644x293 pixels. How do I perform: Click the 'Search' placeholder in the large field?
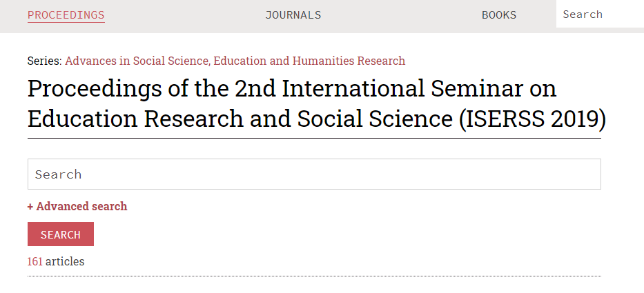[59, 174]
